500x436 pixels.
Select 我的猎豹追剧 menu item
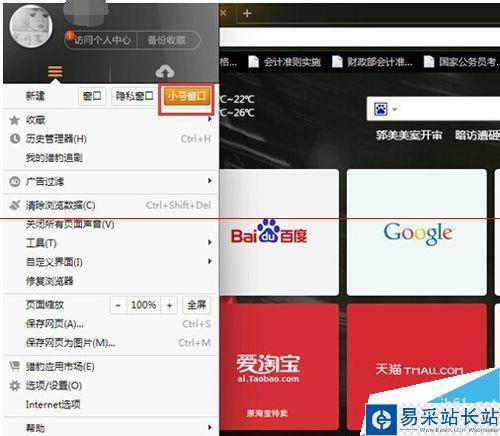(x=110, y=157)
